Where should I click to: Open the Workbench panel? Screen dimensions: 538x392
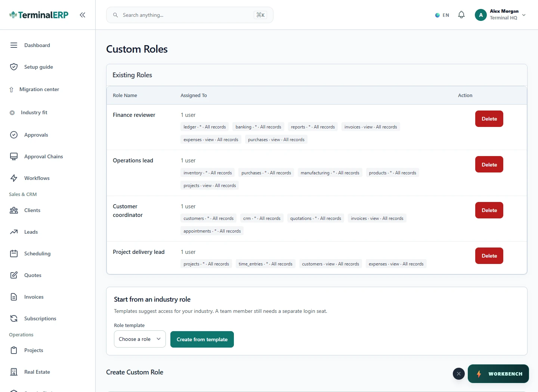[x=498, y=374]
